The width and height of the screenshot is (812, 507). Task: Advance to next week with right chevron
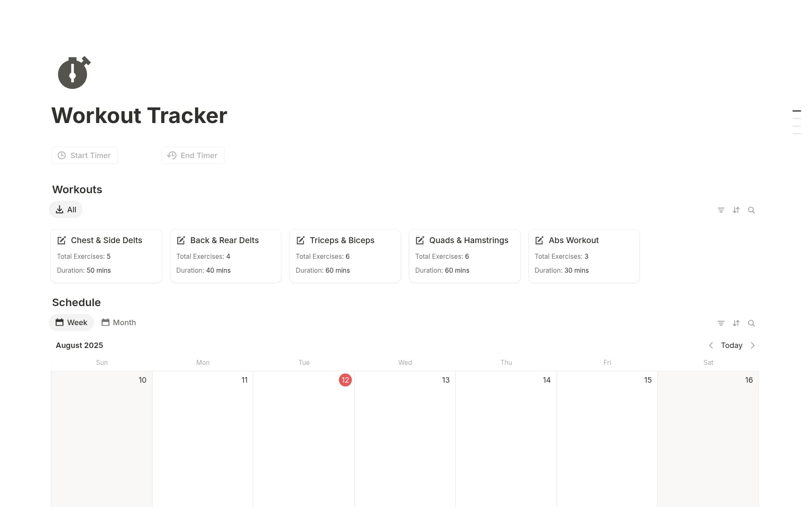753,345
